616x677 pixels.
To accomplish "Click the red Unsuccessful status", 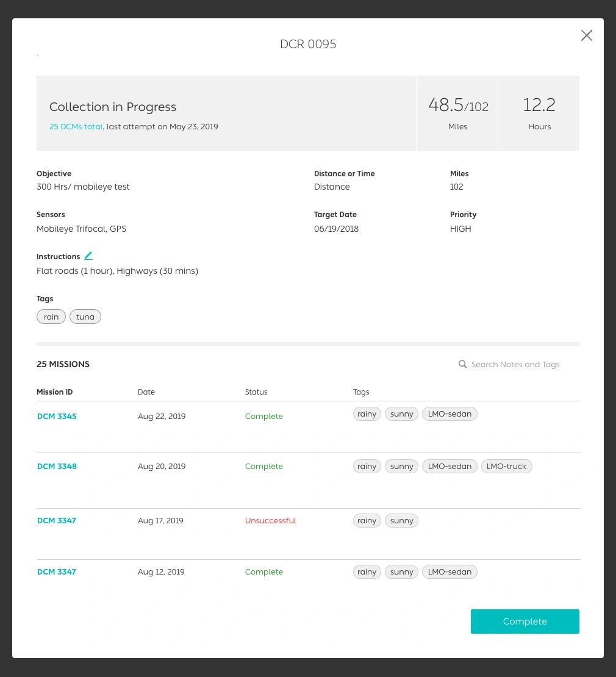I will [x=270, y=521].
